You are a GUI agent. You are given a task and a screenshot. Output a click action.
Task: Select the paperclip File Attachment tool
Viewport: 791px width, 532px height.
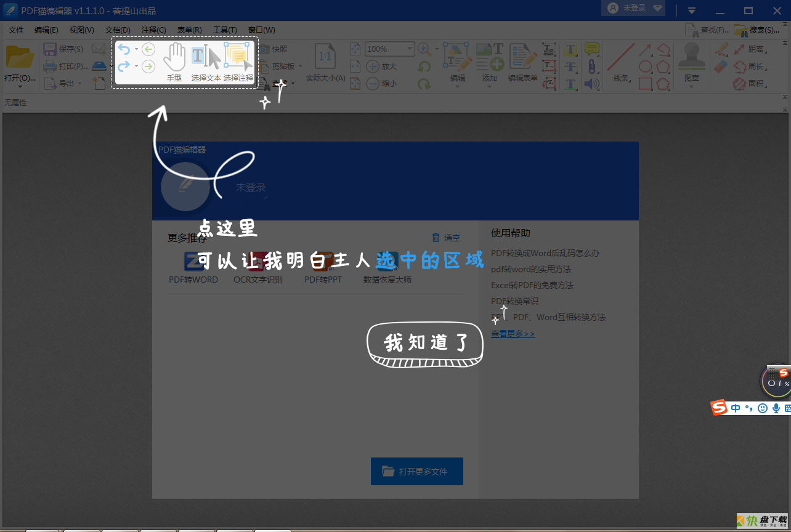click(x=592, y=66)
